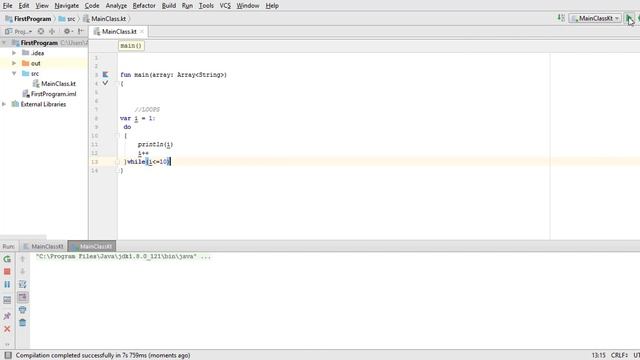The height and width of the screenshot is (360, 640).
Task: Click the Kotlin run gutter icon on line 3
Action: (x=105, y=75)
